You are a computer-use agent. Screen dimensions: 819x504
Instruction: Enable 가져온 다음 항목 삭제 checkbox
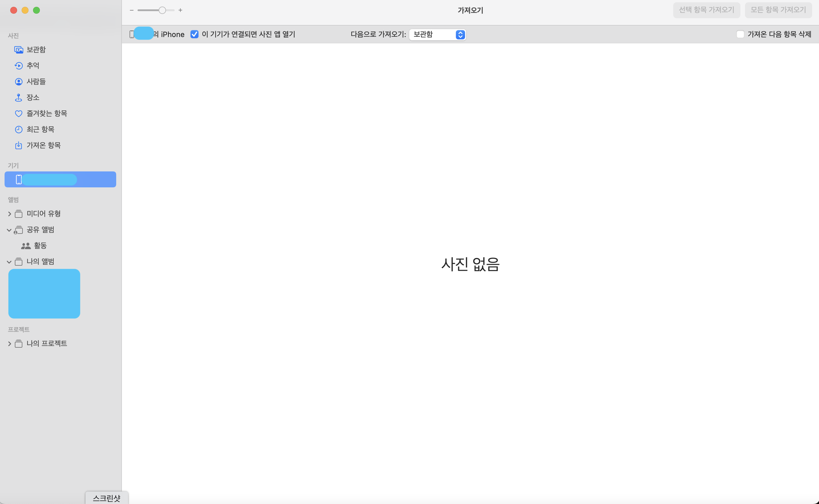(740, 34)
